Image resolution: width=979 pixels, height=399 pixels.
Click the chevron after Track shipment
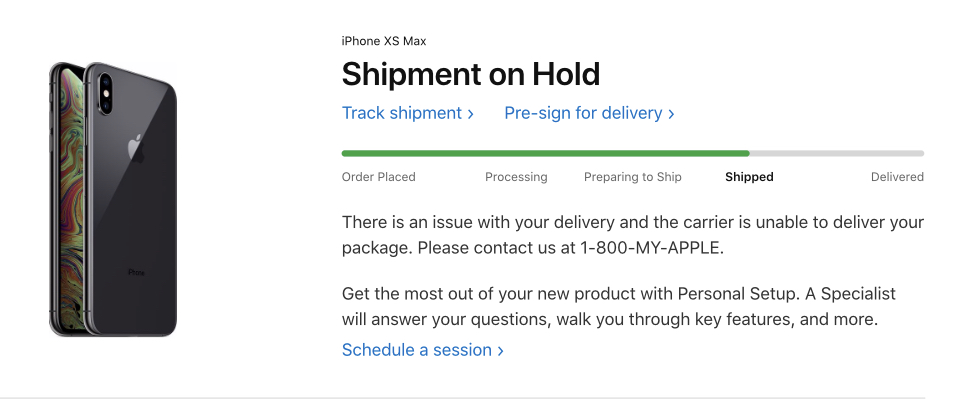click(x=471, y=114)
